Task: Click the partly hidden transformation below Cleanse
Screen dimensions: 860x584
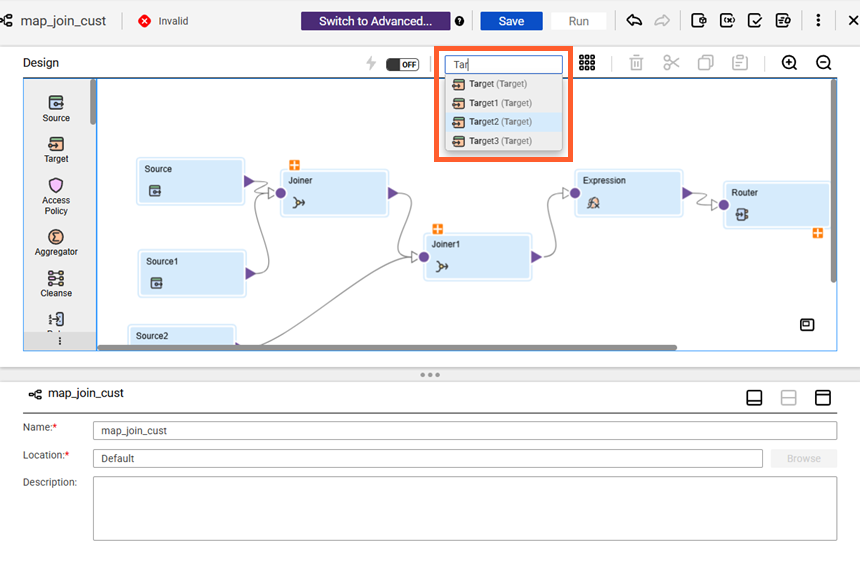Action: click(56, 320)
